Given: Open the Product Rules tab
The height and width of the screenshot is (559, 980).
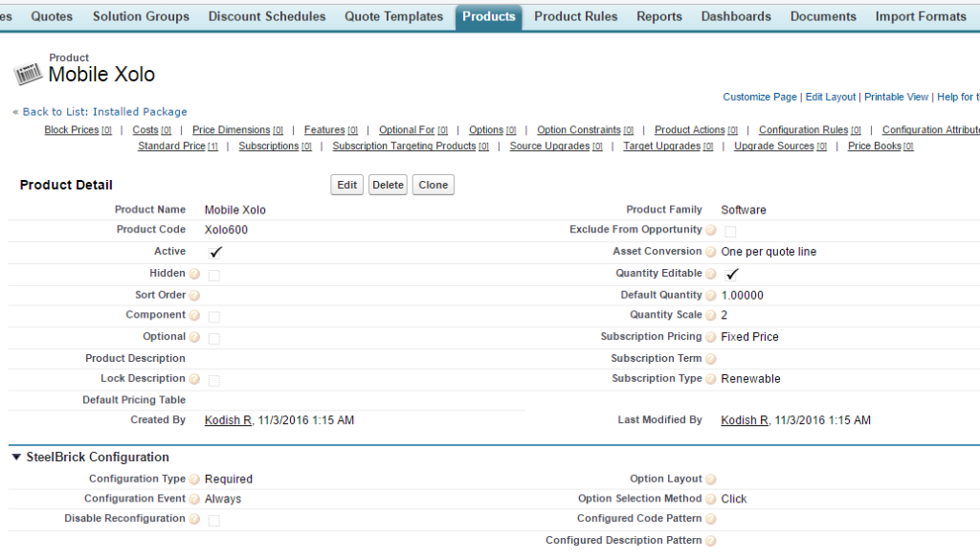Looking at the screenshot, I should (x=575, y=16).
